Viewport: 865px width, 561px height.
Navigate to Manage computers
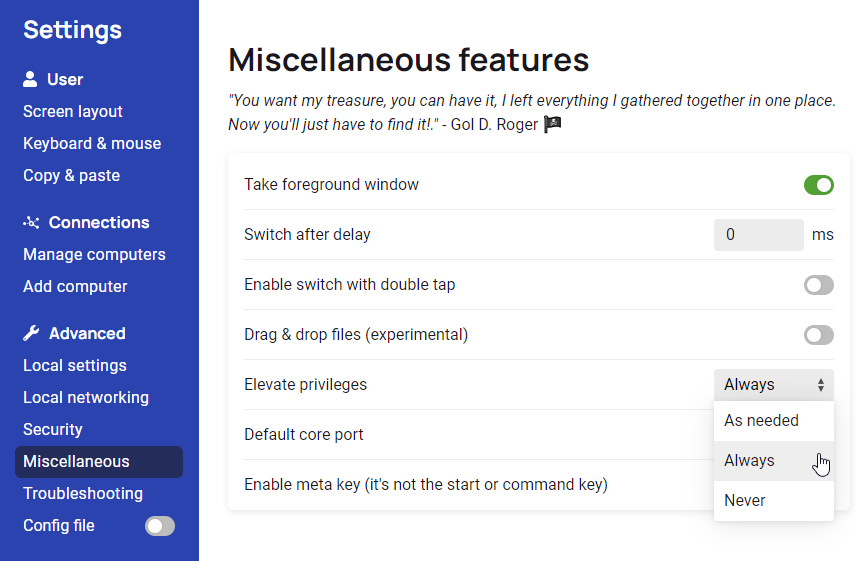coord(94,254)
